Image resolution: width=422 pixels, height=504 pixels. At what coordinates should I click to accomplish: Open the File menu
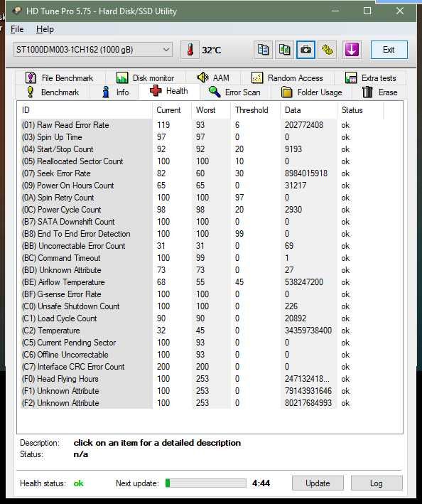[17, 29]
